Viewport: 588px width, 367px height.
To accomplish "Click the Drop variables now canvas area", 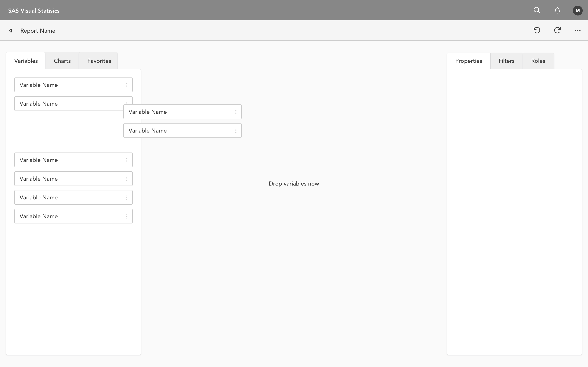I will coord(294,183).
